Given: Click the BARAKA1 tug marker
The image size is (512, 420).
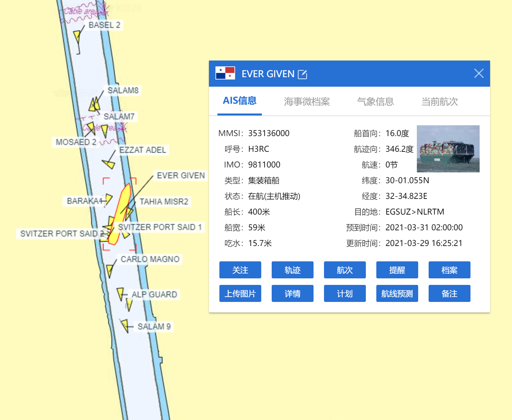Looking at the screenshot, I should click(x=109, y=199).
